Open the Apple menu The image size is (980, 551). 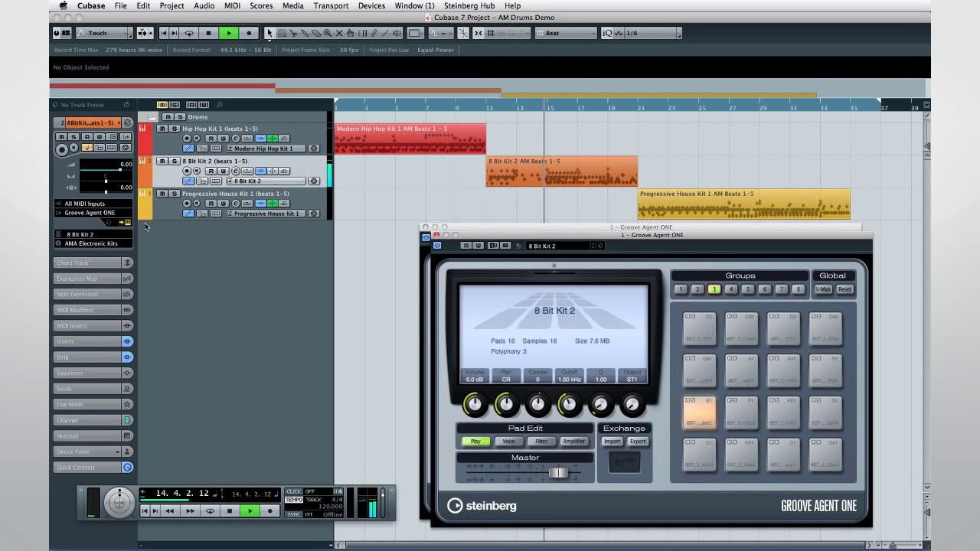(63, 5)
